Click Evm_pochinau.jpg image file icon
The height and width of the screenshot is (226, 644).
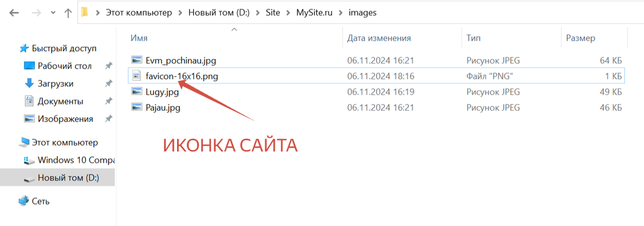(137, 60)
